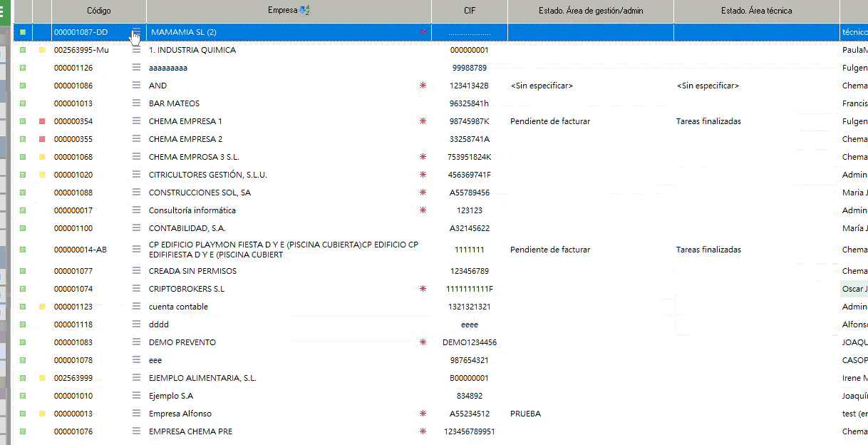Click red status square for CHEMA EMPRESA 2

pyautogui.click(x=42, y=139)
